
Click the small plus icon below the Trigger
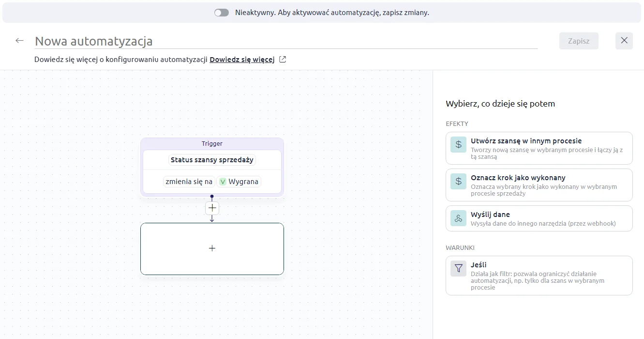(212, 207)
